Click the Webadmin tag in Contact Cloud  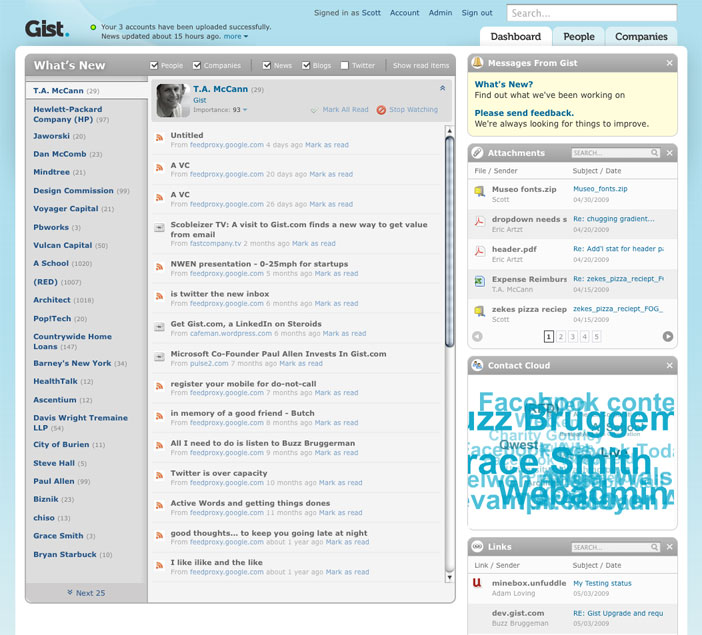click(x=582, y=495)
